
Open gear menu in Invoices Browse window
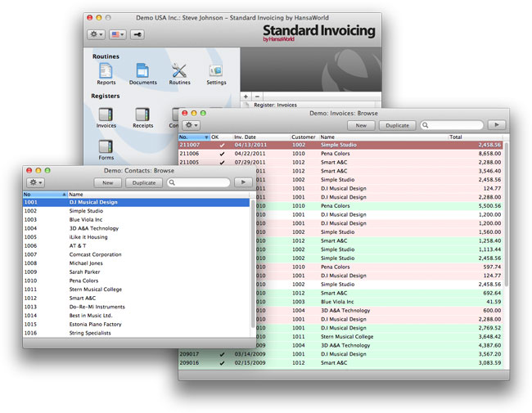pos(191,125)
